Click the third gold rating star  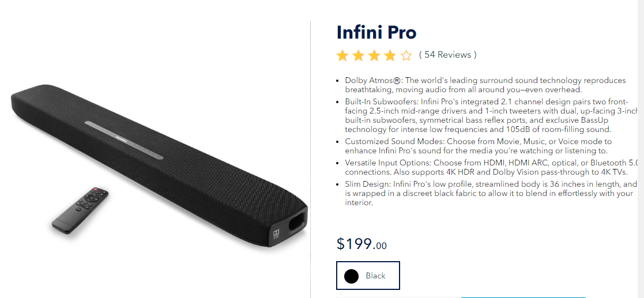pyautogui.click(x=374, y=55)
